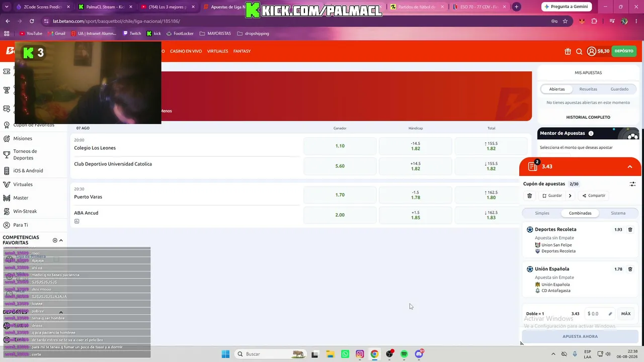Select Colegio Los Leones -14.5 handicap

tap(416, 146)
